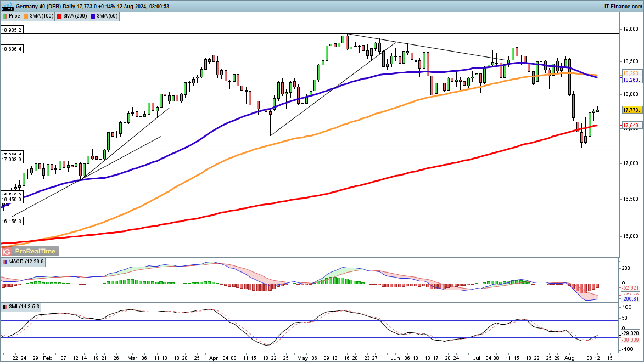
Task: Select the blue SMA (50) legend item
Action: click(102, 16)
